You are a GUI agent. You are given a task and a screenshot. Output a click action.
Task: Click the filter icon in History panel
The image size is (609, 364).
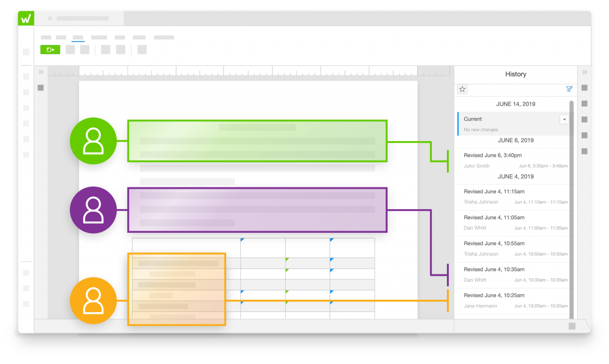569,89
